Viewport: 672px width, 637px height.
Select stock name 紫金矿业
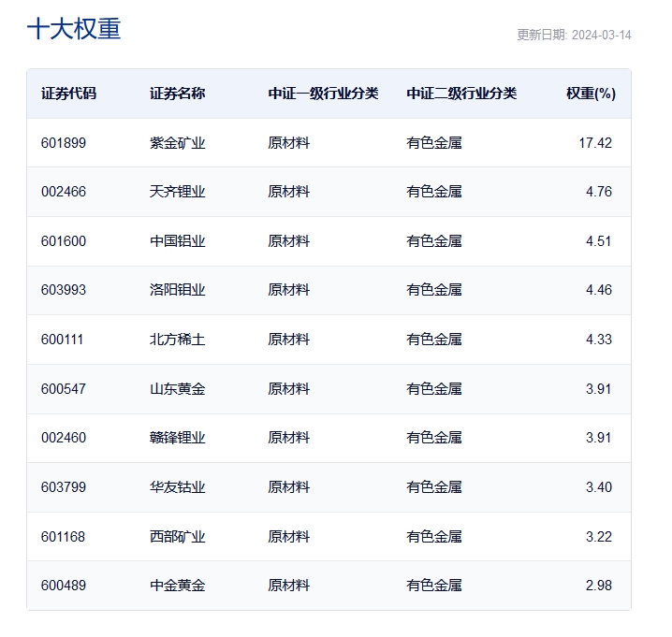click(178, 143)
